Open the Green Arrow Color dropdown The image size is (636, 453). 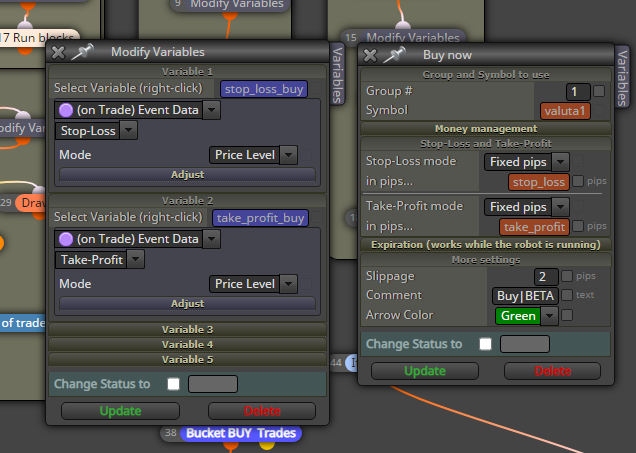[550, 316]
